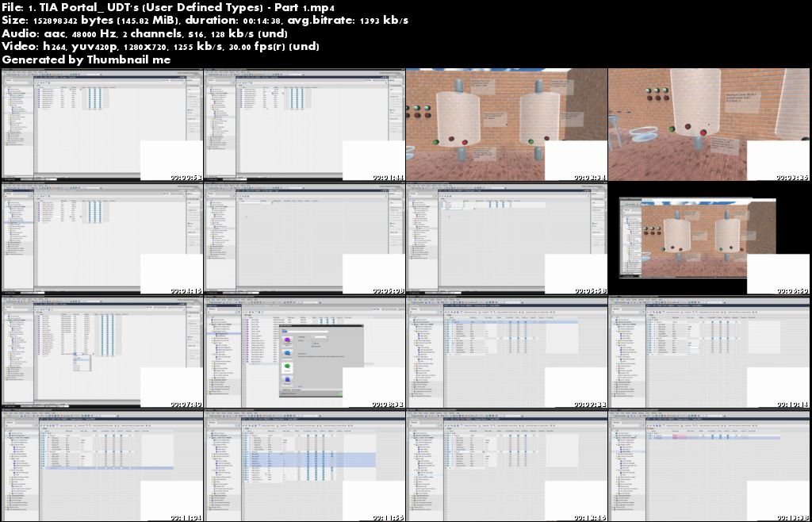Click the file name line 'TIA Portal_ UDT's'
812x522 pixels.
coord(168,7)
